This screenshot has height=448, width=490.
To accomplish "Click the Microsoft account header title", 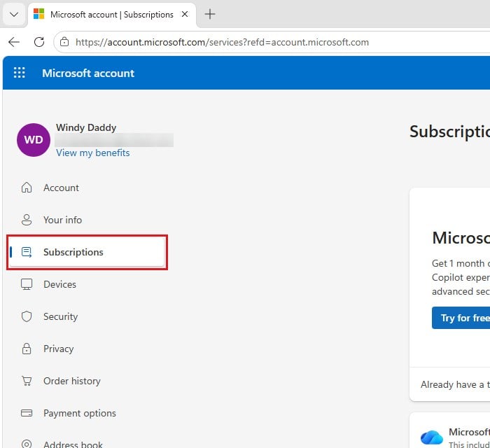I will (x=88, y=73).
